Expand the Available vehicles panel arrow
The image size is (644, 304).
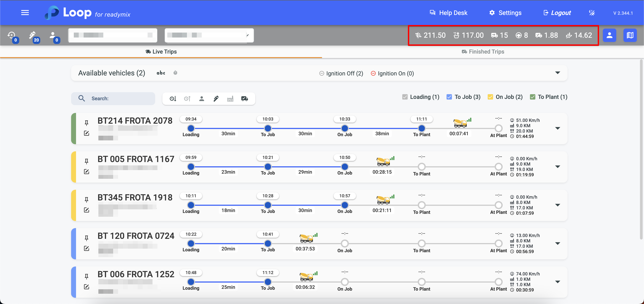[557, 73]
